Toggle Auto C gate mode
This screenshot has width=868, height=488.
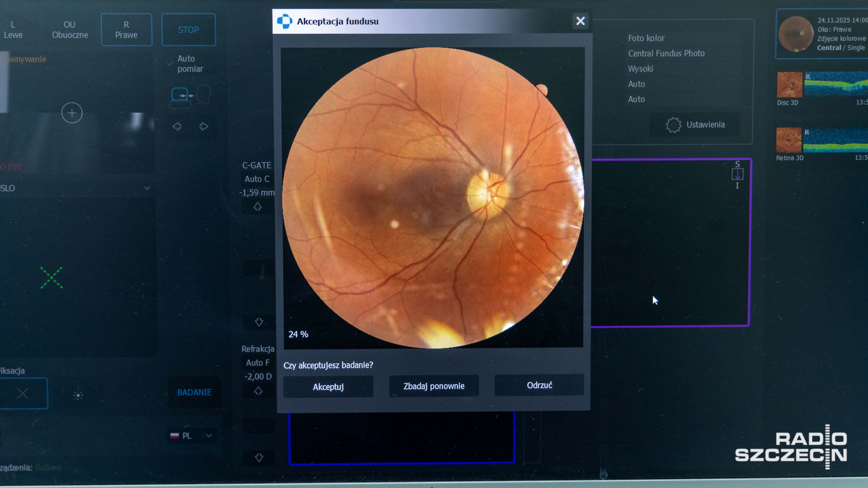[x=257, y=179]
